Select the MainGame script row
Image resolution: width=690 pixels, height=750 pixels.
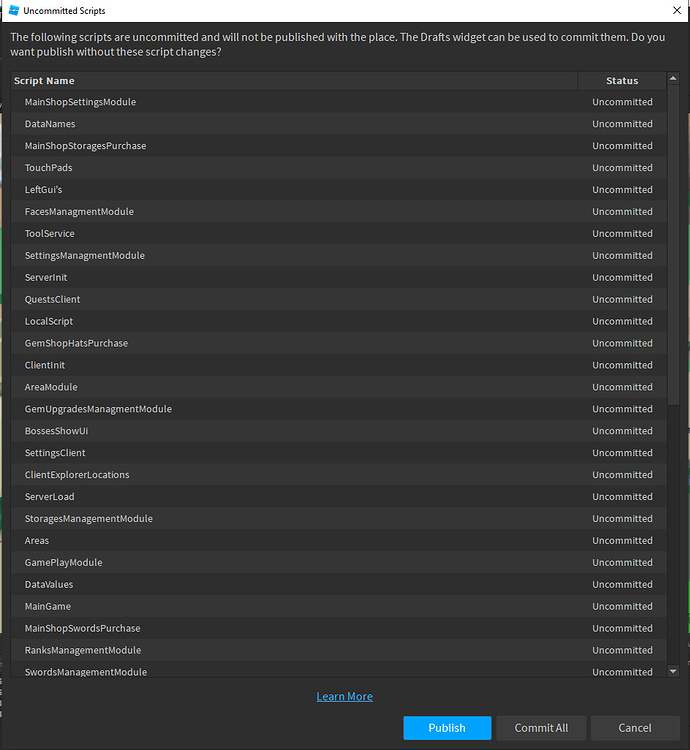coord(339,607)
